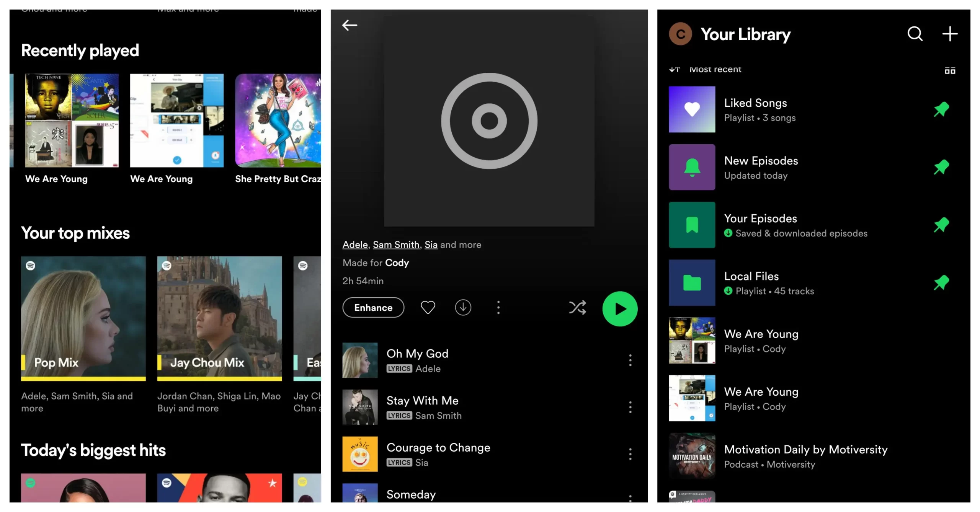Select the Today's biggest hits heading
Image resolution: width=980 pixels, height=512 pixels.
point(93,450)
